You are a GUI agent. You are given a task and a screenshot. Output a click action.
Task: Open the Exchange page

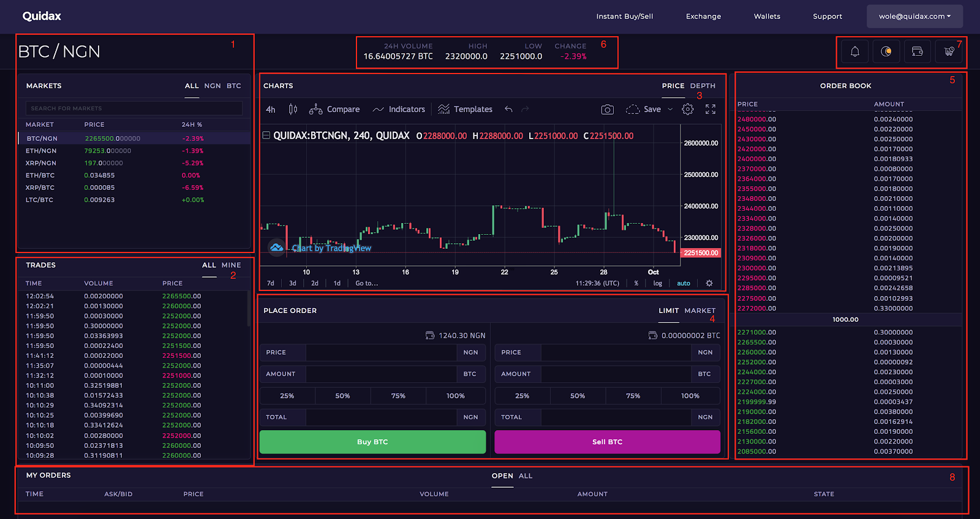click(703, 17)
